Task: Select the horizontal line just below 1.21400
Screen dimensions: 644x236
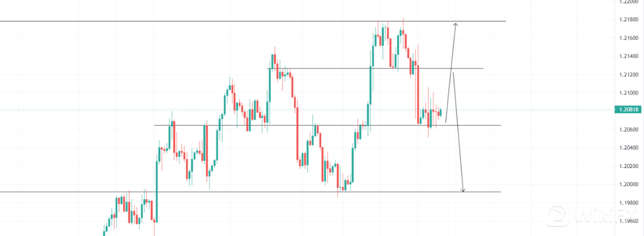Action: [376, 68]
